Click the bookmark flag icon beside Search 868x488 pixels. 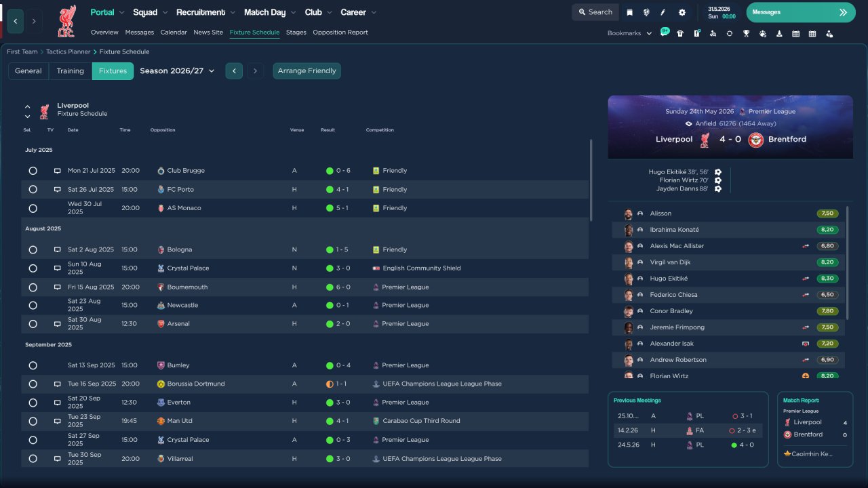(629, 12)
